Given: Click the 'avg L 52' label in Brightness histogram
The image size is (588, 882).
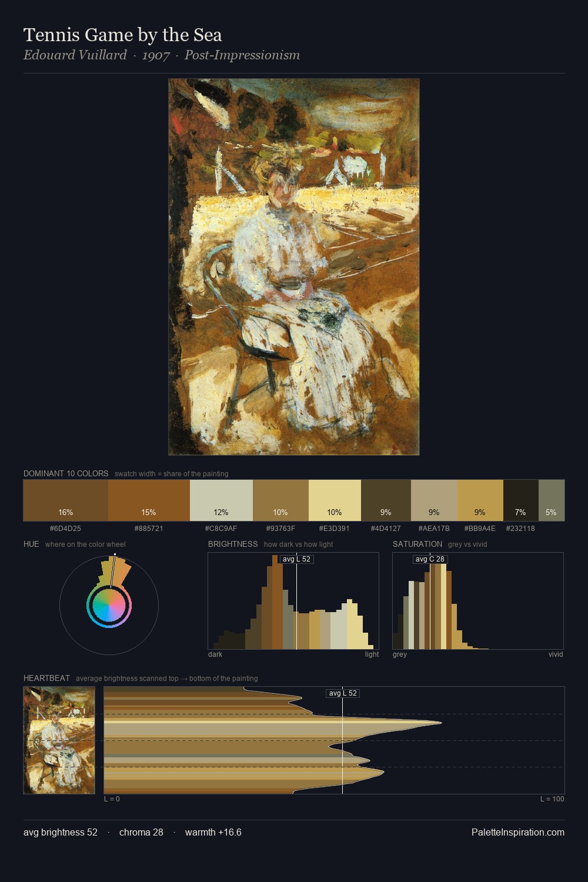Looking at the screenshot, I should coord(296,559).
